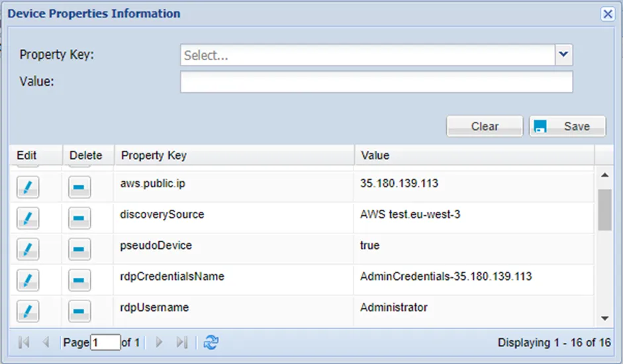Click the Displaying 1 - 16 of 16 status
This screenshot has width=623, height=364.
coord(554,343)
